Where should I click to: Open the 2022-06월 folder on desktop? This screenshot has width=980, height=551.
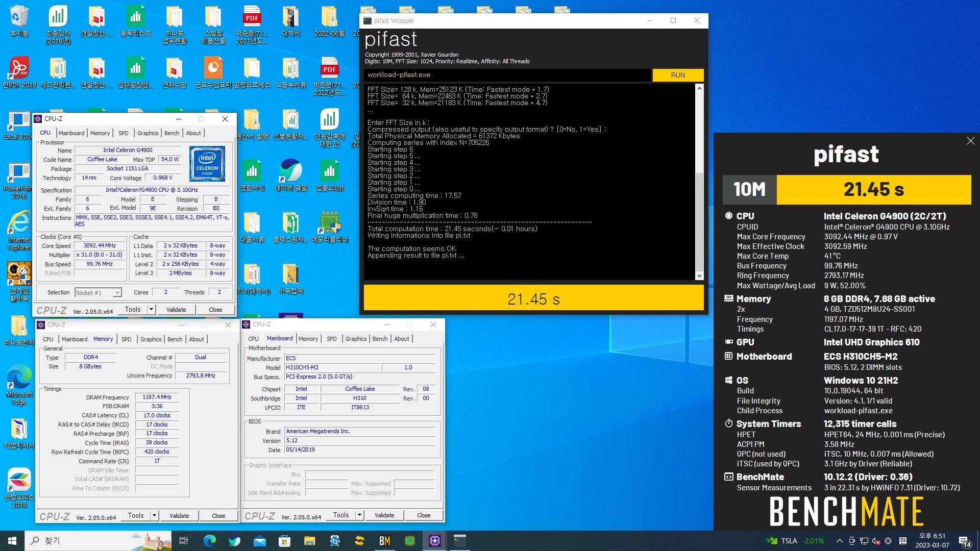329,21
